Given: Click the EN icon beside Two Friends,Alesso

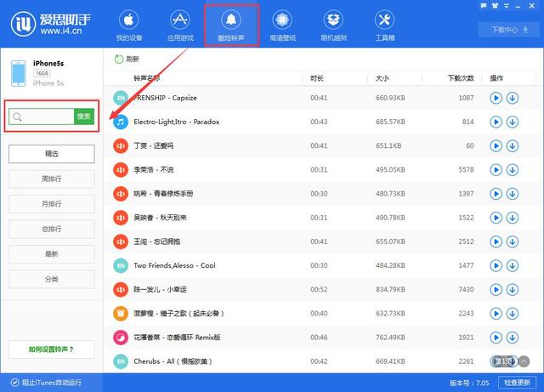Looking at the screenshot, I should [x=121, y=265].
